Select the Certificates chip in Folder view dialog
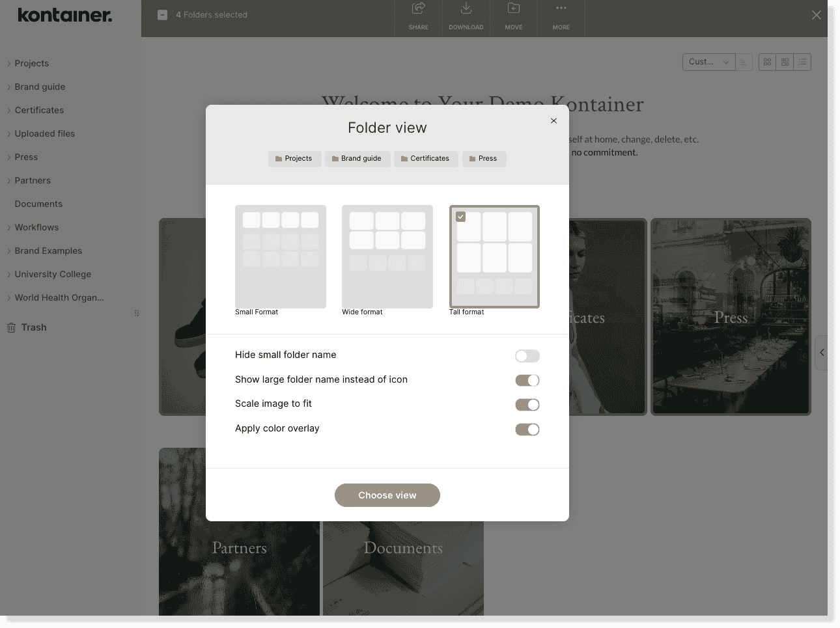 click(426, 158)
